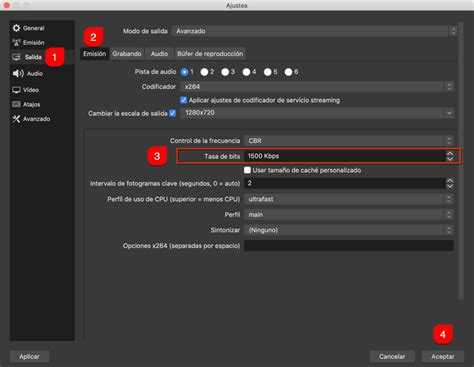Click the keyframe interval stepper arrows
Screen dimensions: 474x367
(450, 183)
